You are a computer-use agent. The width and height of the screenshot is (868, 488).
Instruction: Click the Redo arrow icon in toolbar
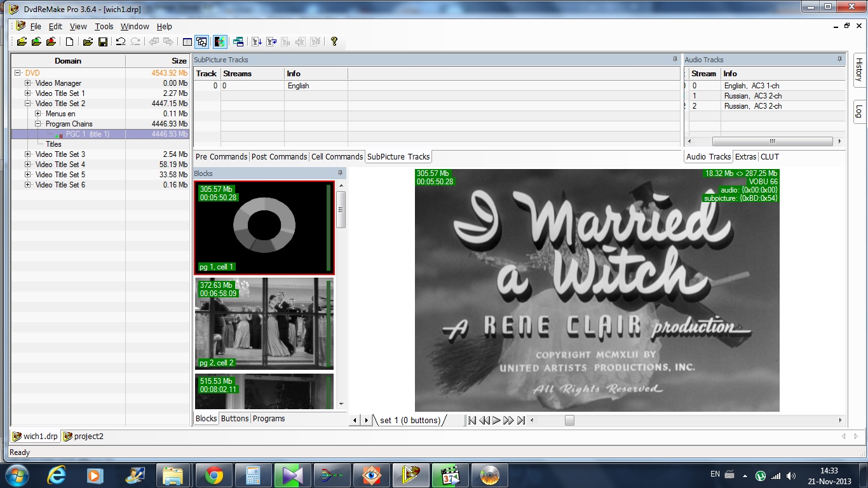pos(135,42)
